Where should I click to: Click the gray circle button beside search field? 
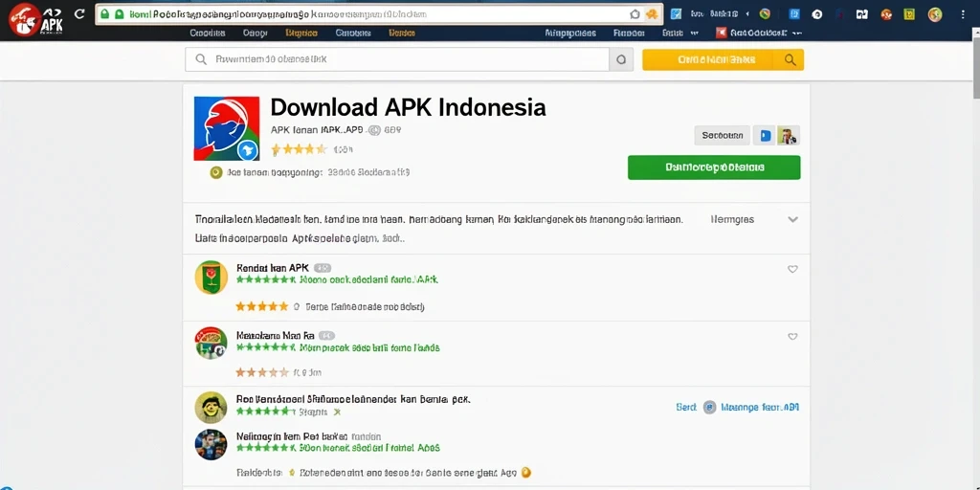[621, 59]
